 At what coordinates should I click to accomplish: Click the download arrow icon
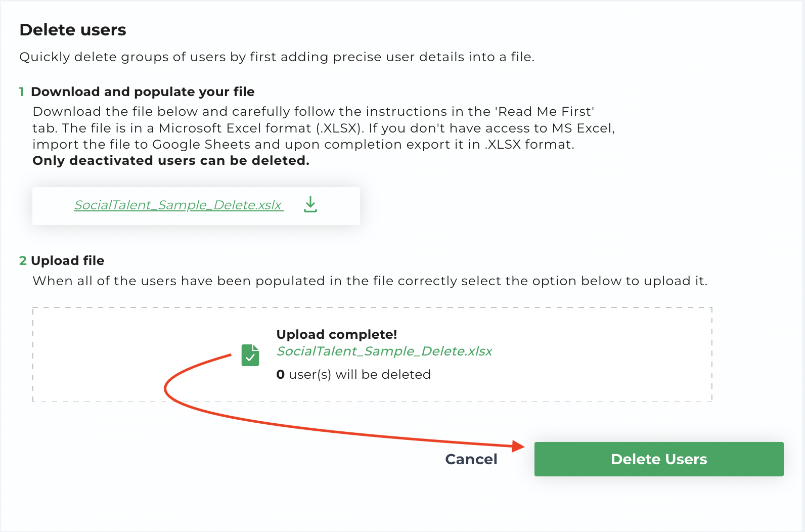[x=310, y=205]
